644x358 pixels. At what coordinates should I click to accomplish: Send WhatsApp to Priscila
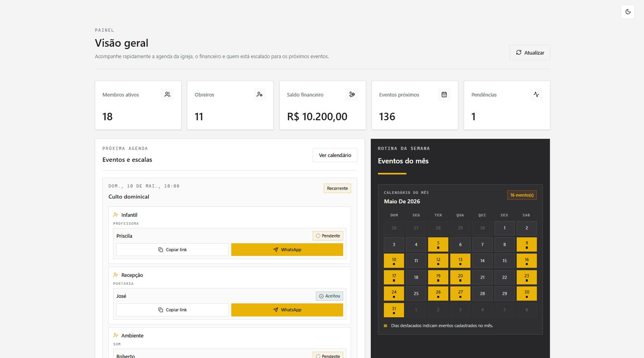287,250
